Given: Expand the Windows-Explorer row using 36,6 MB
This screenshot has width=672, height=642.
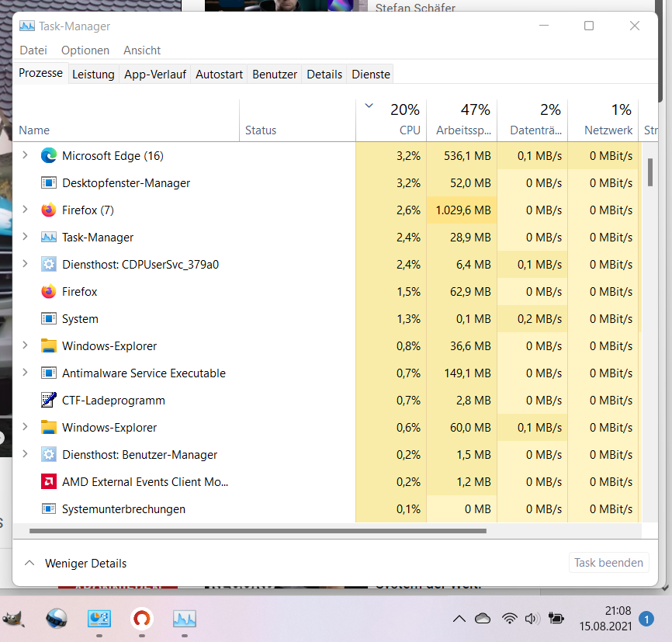Looking at the screenshot, I should pos(25,345).
